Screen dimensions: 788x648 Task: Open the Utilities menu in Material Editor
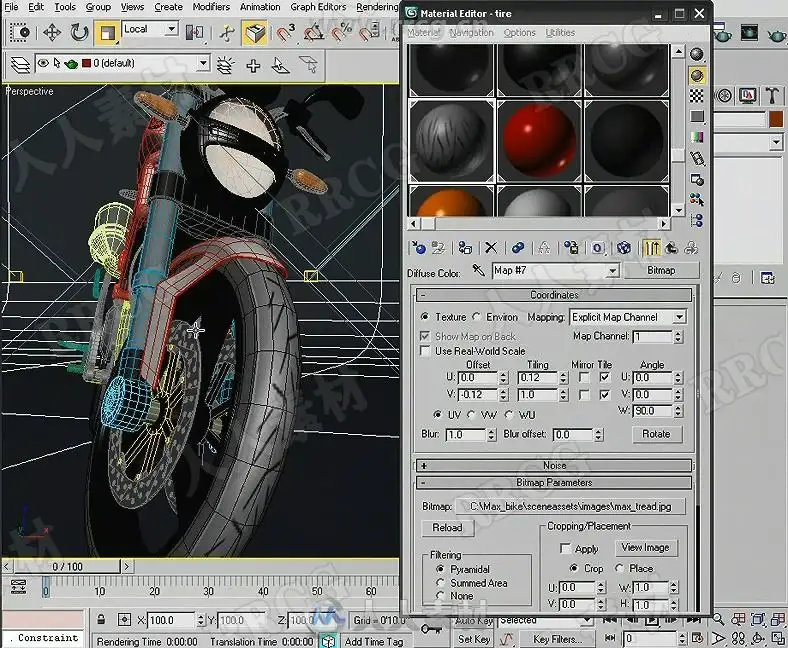point(560,32)
